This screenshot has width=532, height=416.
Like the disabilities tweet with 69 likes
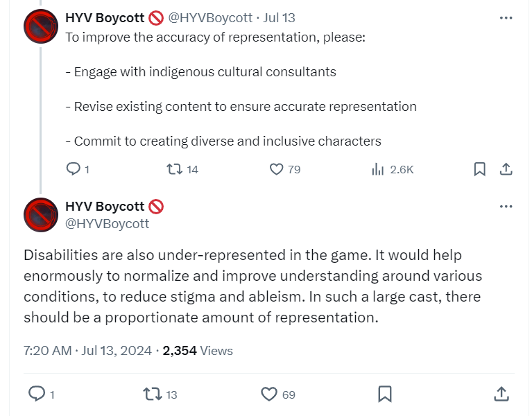coord(269,394)
